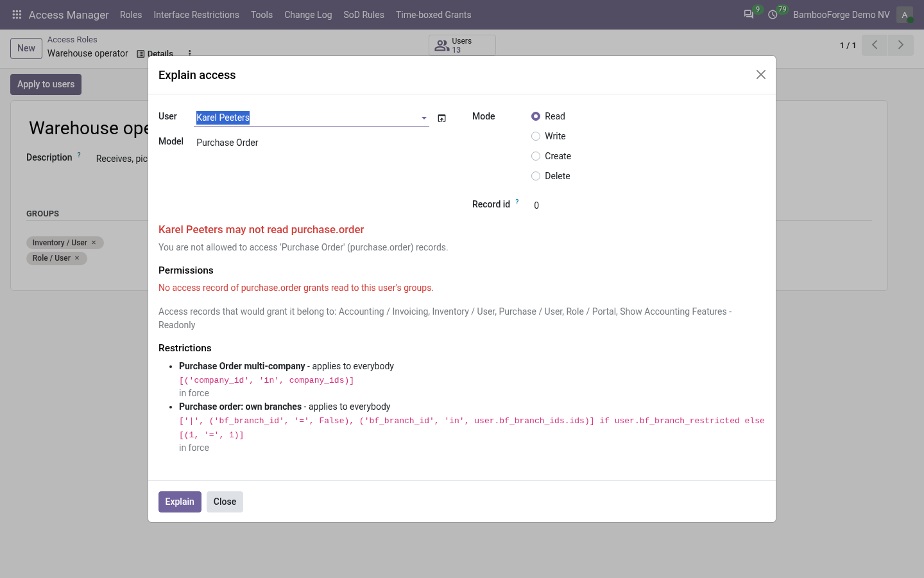The image size is (924, 578).
Task: Open the apps grid menu icon
Action: [x=17, y=14]
